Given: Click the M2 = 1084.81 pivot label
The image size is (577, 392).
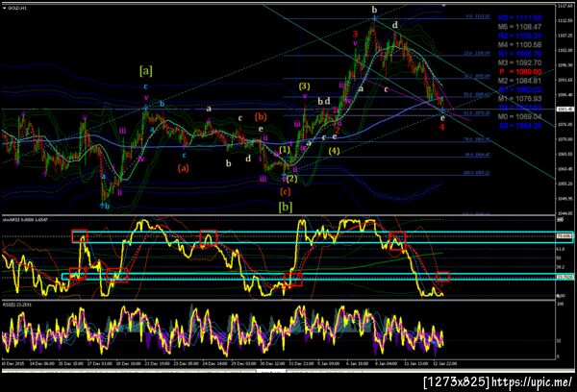Looking at the screenshot, I should pyautogui.click(x=519, y=81).
